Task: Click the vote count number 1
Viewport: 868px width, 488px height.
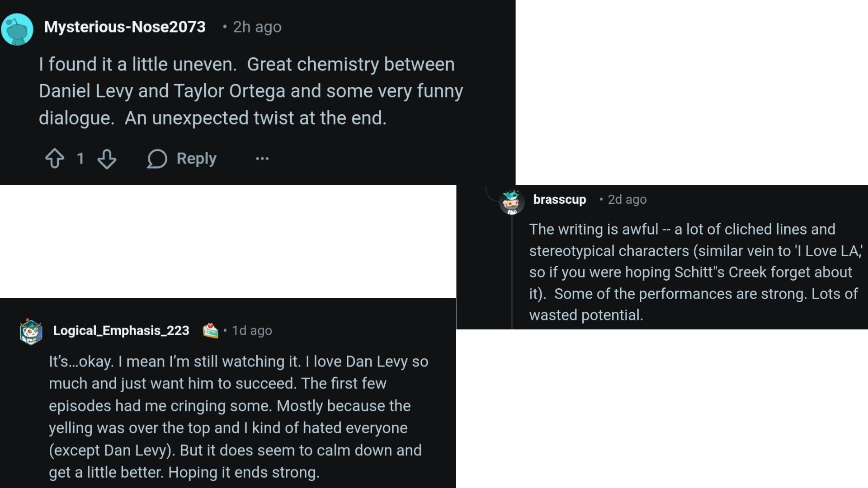Action: point(80,159)
